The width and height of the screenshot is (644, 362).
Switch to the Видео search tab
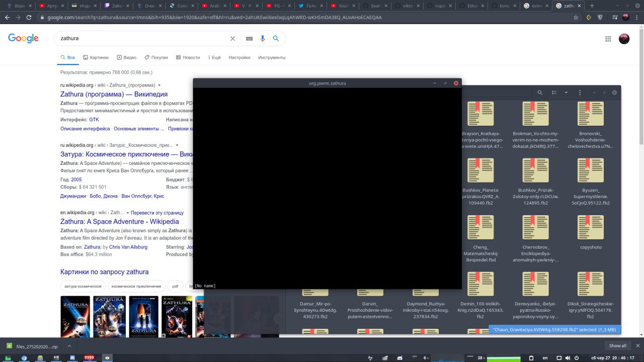126,57
